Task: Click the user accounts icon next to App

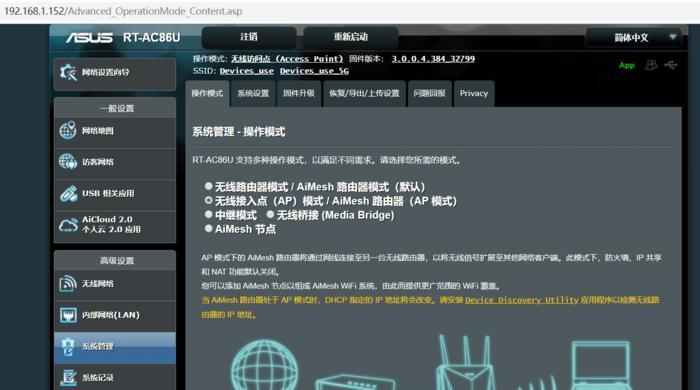Action: tap(651, 65)
